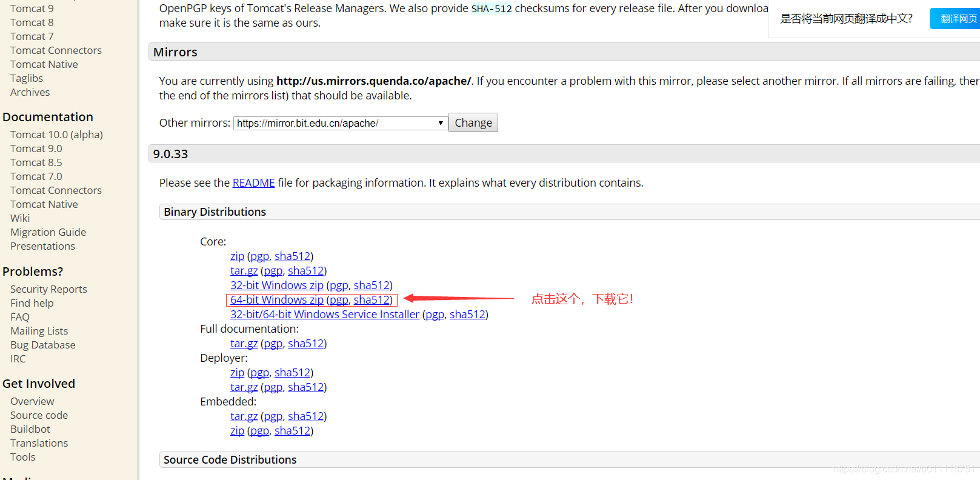This screenshot has width=980, height=480.
Task: Open sha512 for 32-bit Windows zip
Action: coord(372,285)
